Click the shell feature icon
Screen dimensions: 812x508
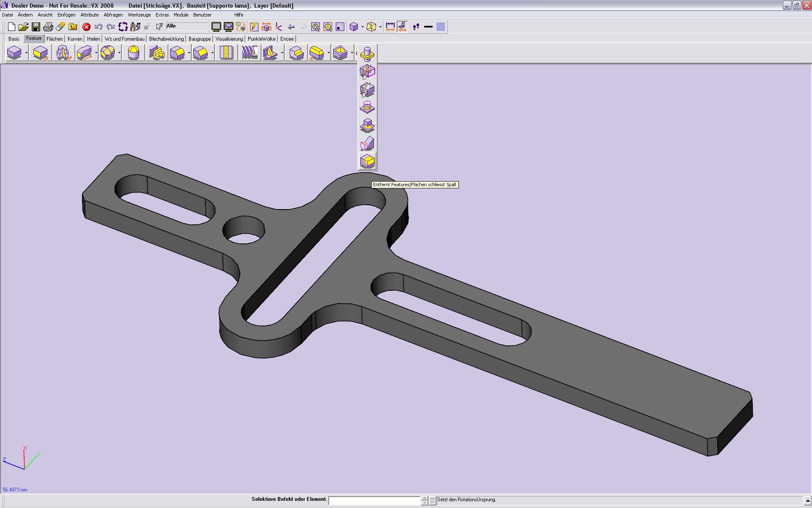[x=340, y=53]
